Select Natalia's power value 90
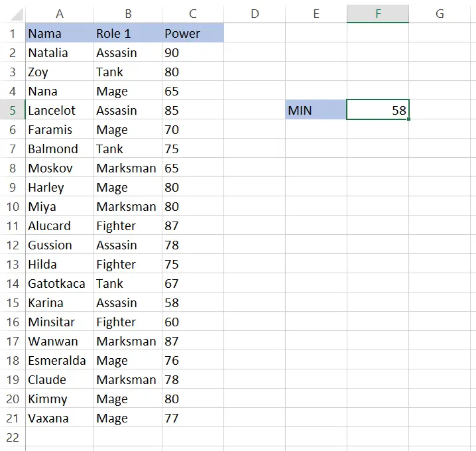This screenshot has height=451, width=476. pyautogui.click(x=193, y=52)
